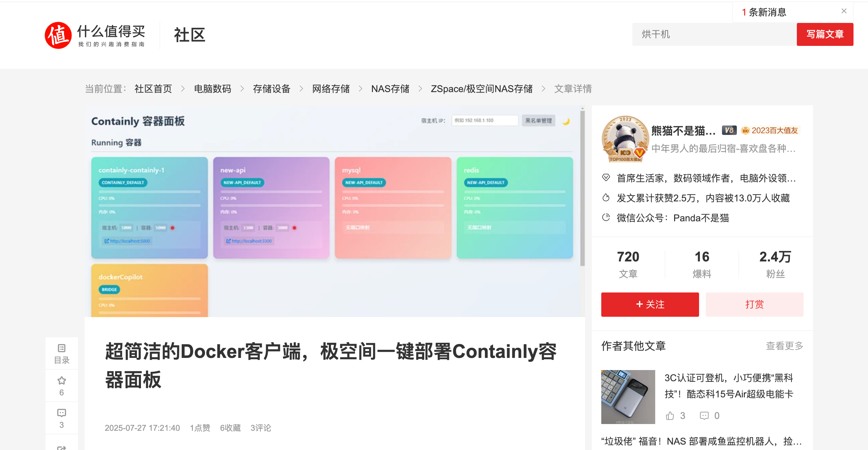Screen dimensions: 868x450
Task: Click the thumbs-up icon on related article
Action: click(x=670, y=416)
